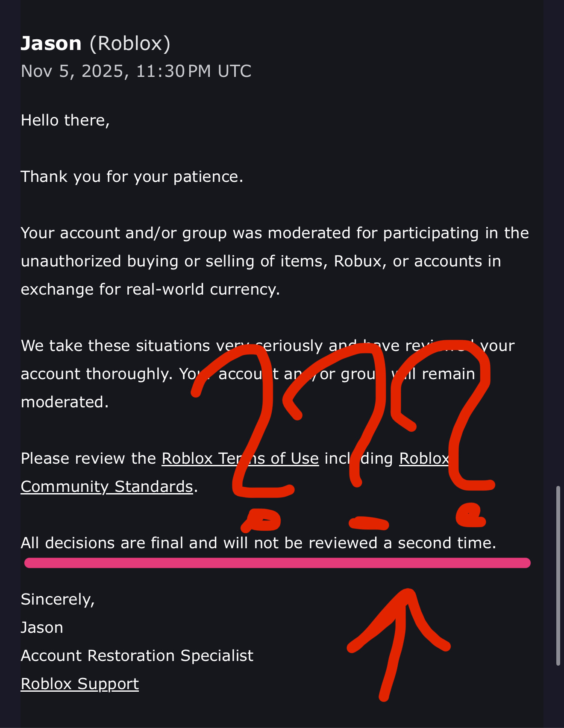The width and height of the screenshot is (564, 728).
Task: Click the word "moderated." ending the paragraph
Action: 65,402
